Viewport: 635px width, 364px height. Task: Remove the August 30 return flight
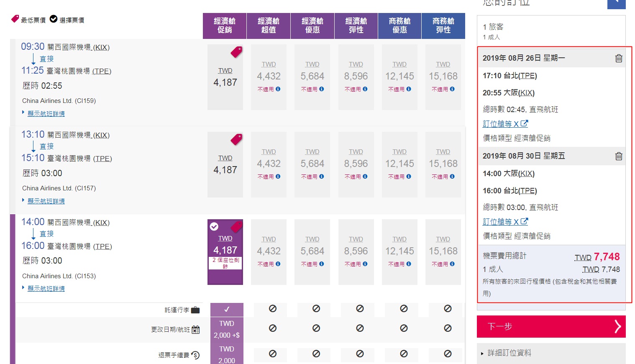coord(618,156)
